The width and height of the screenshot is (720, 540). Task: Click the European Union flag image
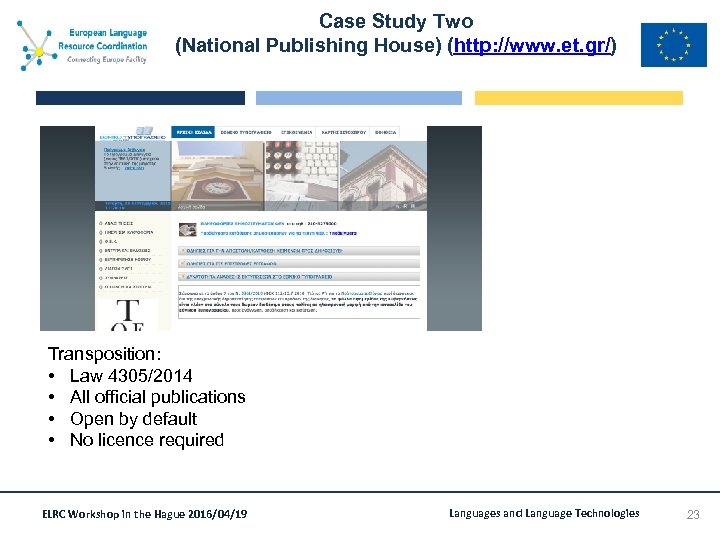[674, 45]
